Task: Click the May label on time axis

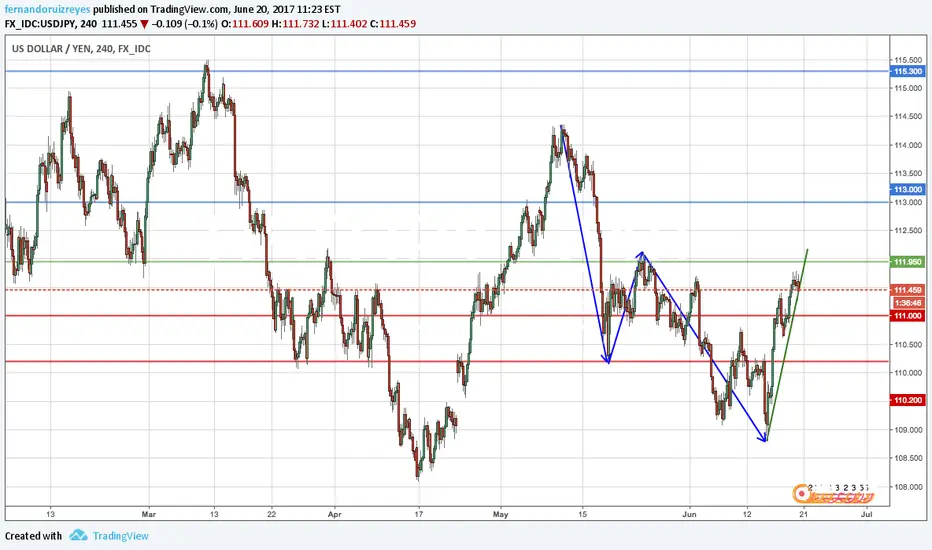Action: click(x=500, y=514)
